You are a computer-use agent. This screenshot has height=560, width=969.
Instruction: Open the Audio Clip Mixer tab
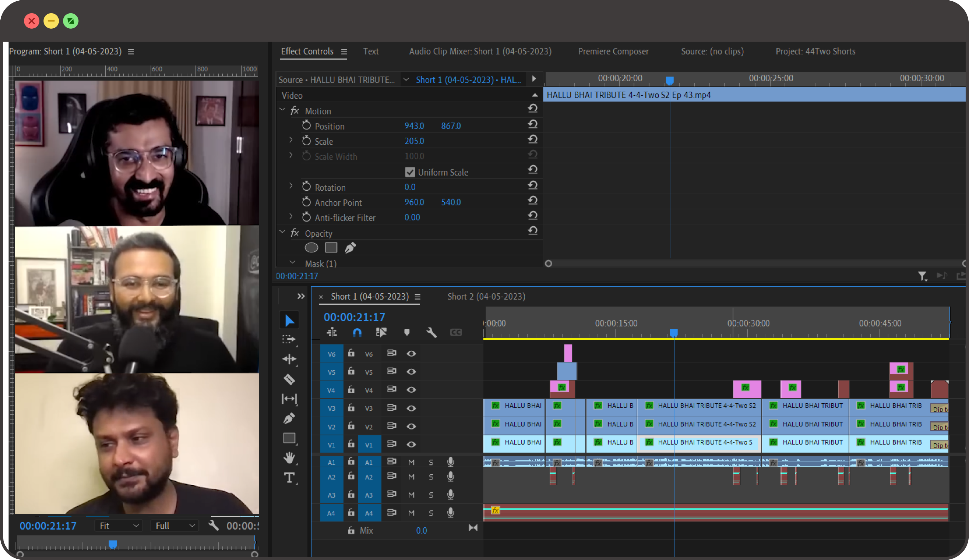pos(480,51)
